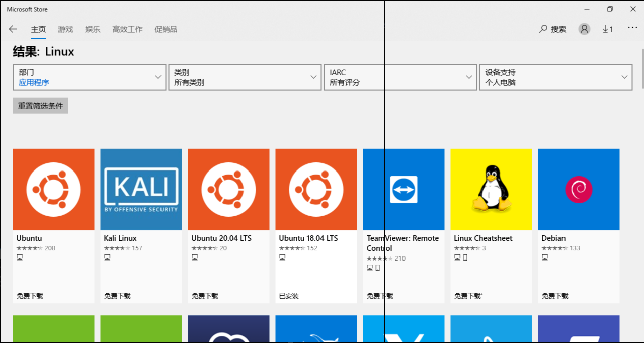Click TeamViewer star rating 210
Viewport: 644px width, 343px height.
point(386,259)
